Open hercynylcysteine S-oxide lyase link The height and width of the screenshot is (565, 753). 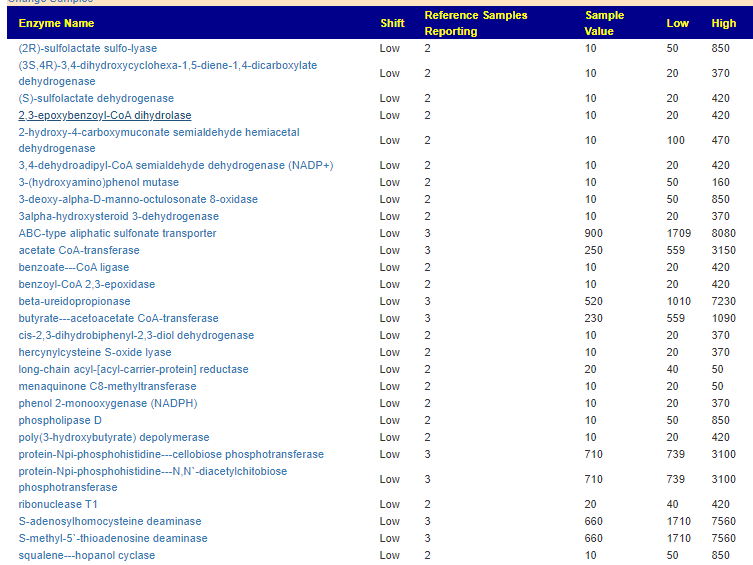click(94, 352)
